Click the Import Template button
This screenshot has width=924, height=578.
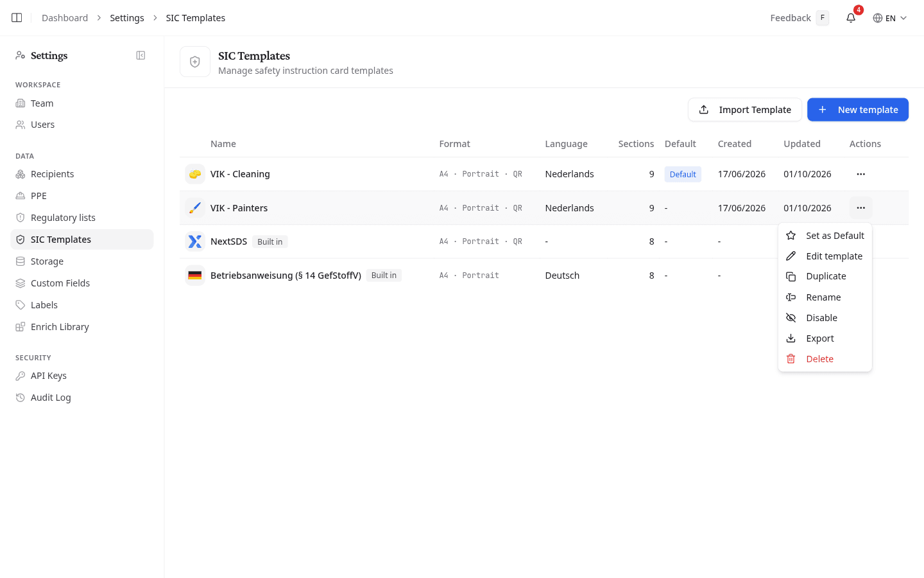[x=745, y=110]
